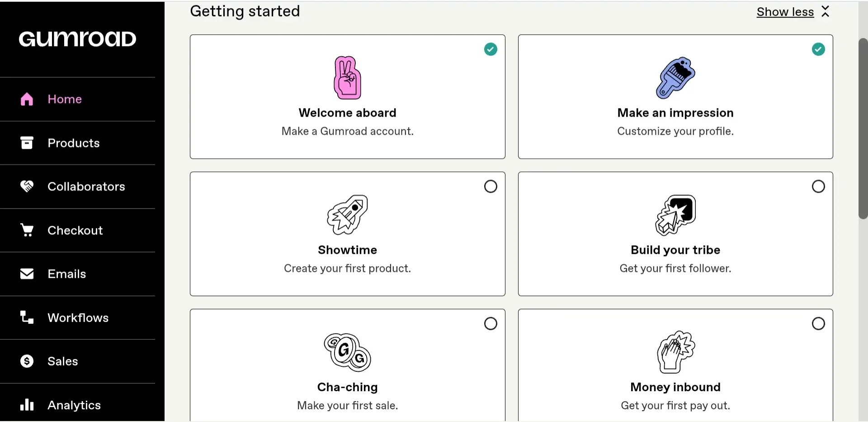Check off the Build your tribe task
The width and height of the screenshot is (868, 422).
(818, 186)
